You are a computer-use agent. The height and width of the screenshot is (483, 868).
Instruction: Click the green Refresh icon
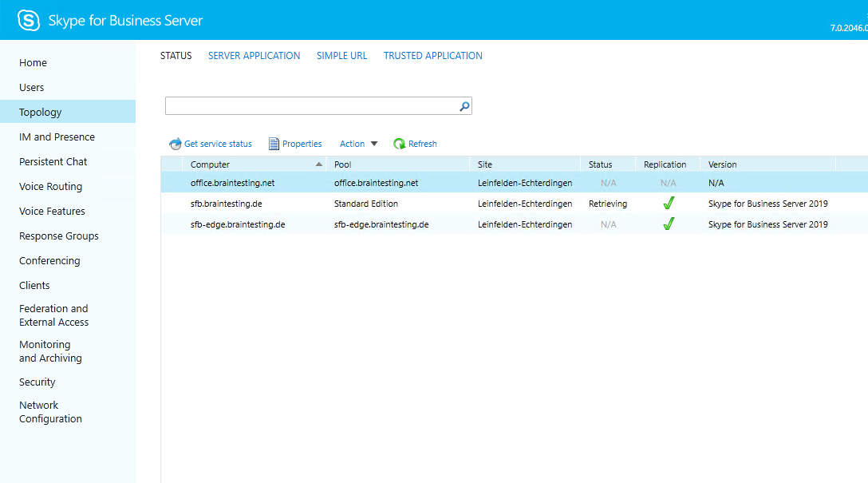coord(400,145)
